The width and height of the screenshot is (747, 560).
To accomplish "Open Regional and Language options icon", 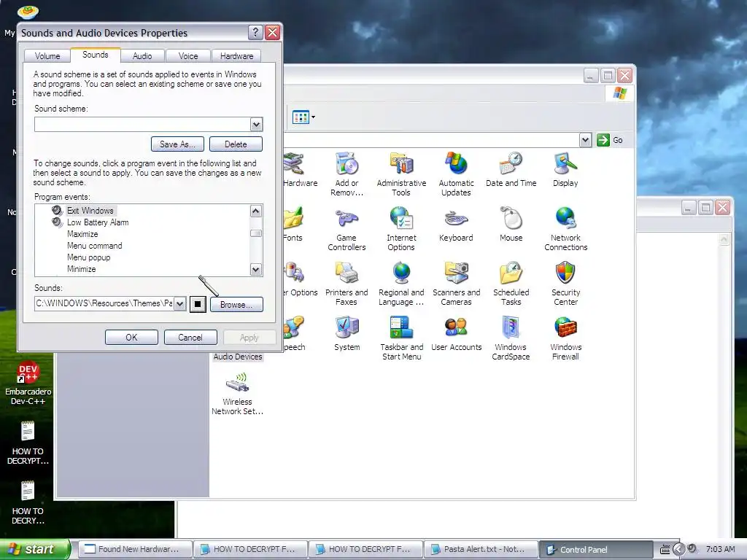I will pyautogui.click(x=401, y=284).
